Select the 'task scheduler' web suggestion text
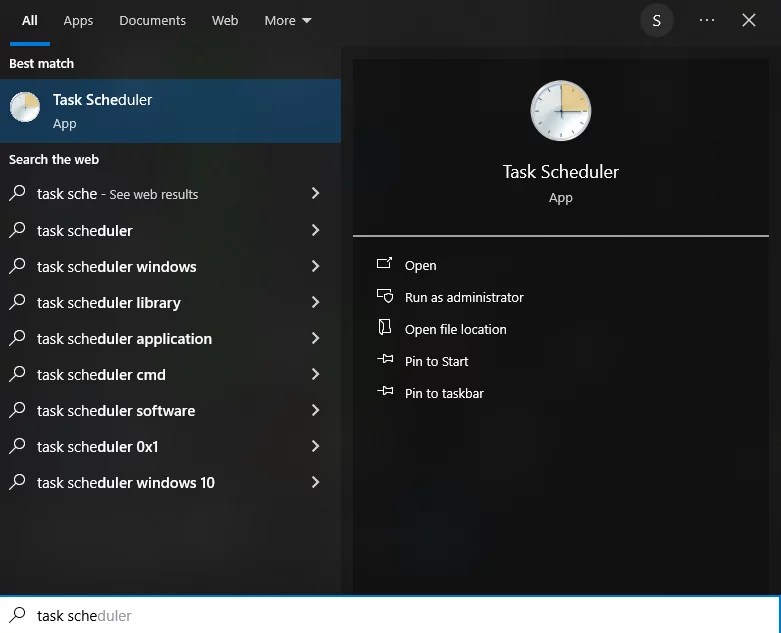The width and height of the screenshot is (781, 633). [x=85, y=231]
